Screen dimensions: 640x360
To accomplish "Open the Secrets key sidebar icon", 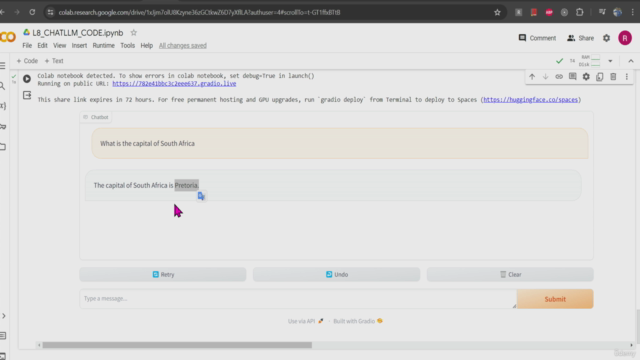I will [3, 127].
